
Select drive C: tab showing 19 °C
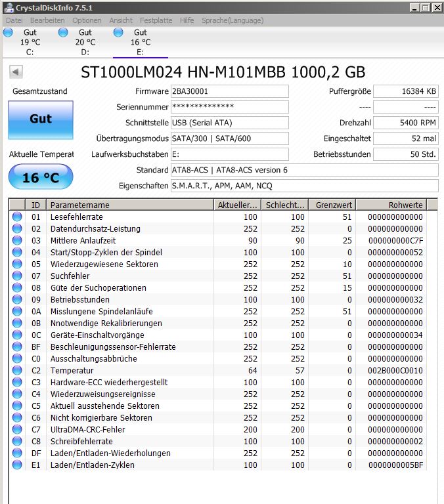30,42
